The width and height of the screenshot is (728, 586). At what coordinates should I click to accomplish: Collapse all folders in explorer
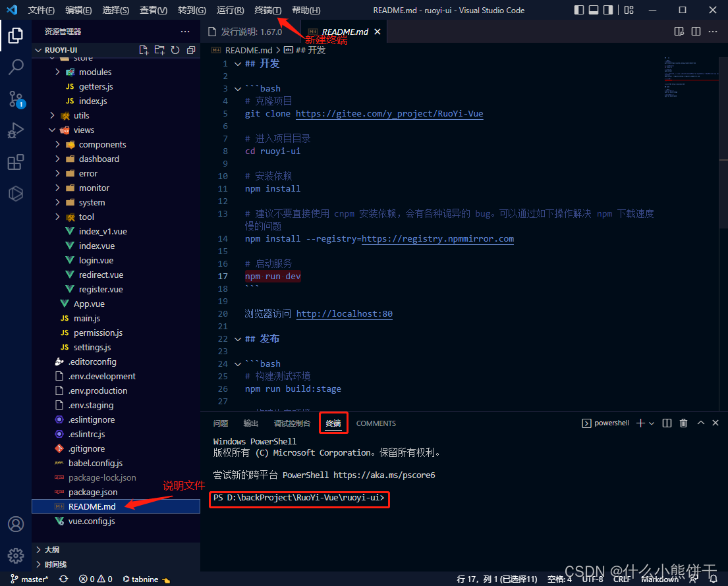191,50
